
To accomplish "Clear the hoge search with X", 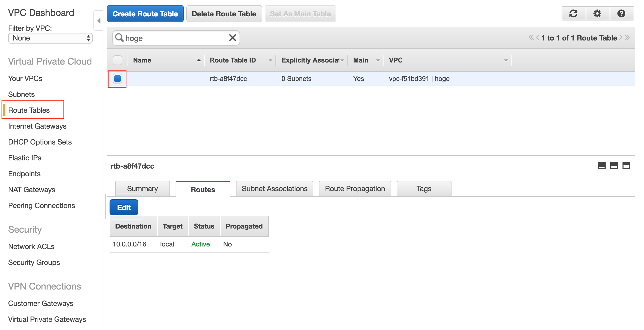I will tap(232, 38).
